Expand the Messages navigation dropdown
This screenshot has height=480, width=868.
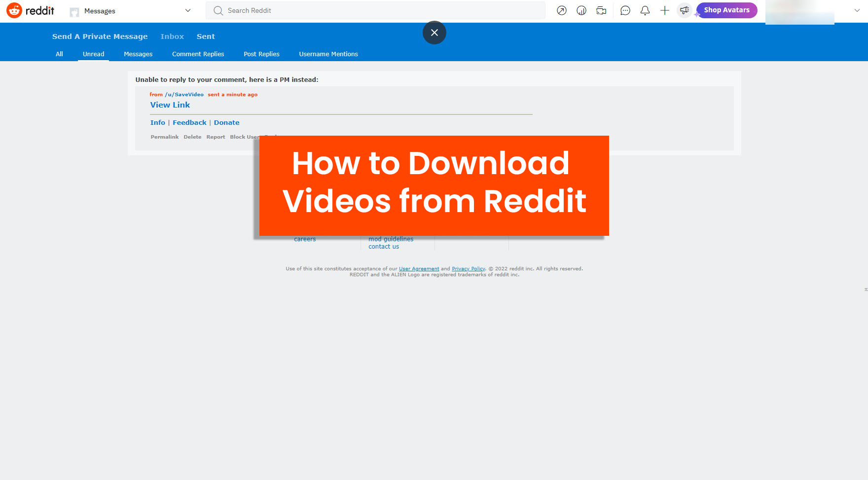pyautogui.click(x=187, y=10)
